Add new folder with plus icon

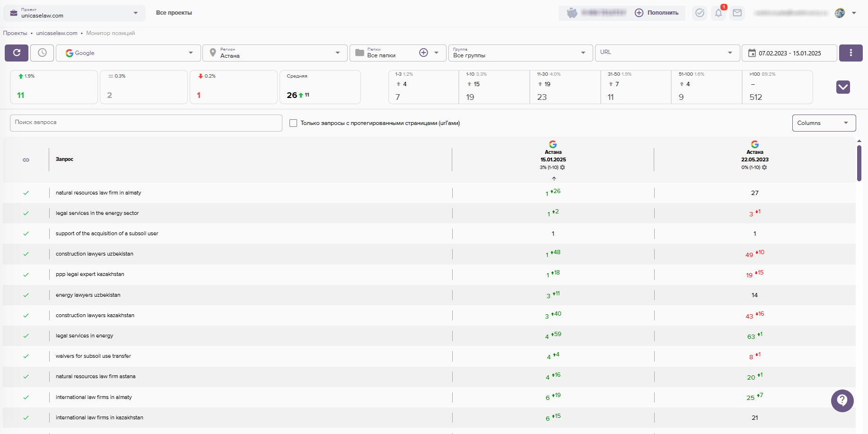pyautogui.click(x=424, y=53)
